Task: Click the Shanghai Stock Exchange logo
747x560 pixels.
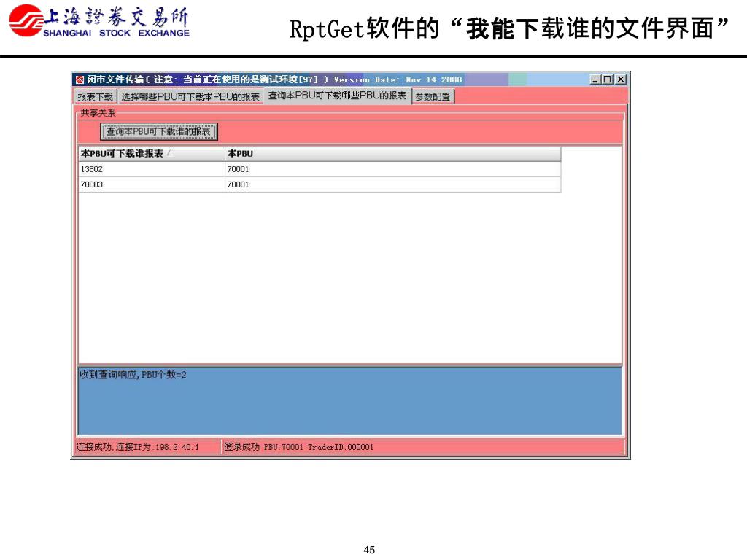Action: pyautogui.click(x=99, y=20)
